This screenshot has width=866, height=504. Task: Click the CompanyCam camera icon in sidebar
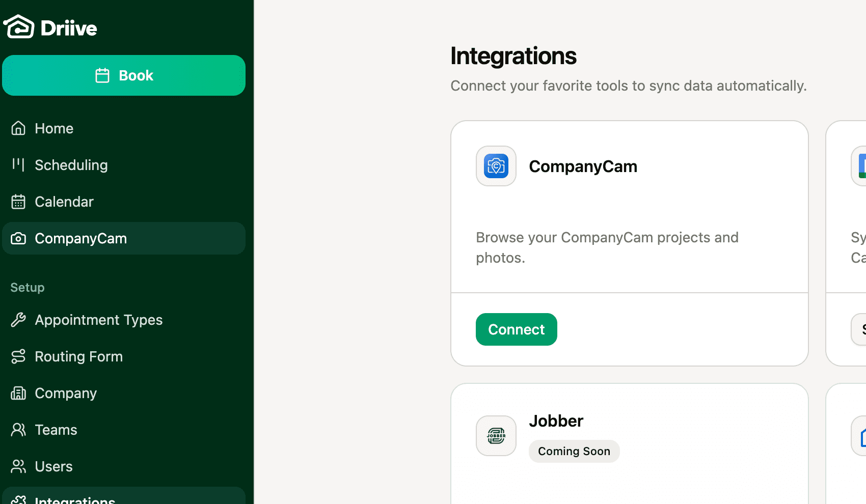click(x=18, y=238)
